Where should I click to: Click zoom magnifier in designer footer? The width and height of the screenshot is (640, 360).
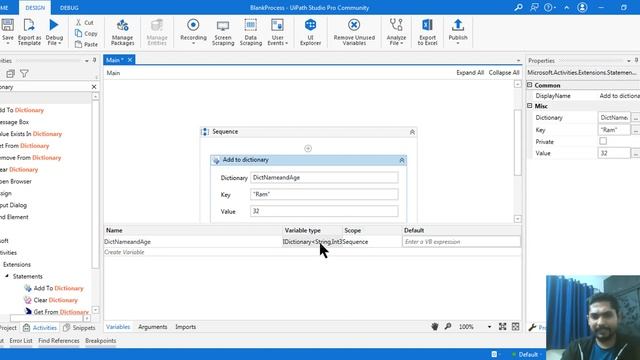(448, 327)
